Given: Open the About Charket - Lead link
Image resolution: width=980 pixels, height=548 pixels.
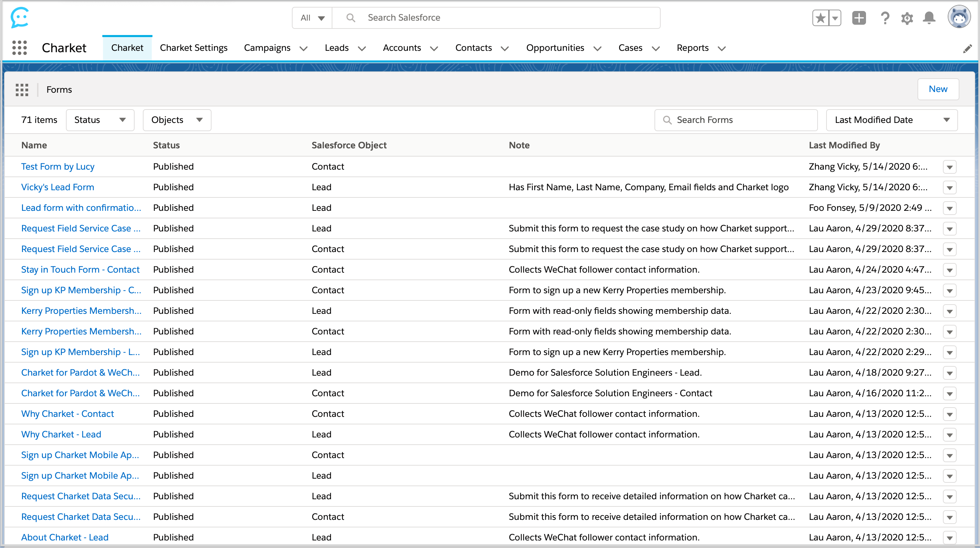Looking at the screenshot, I should point(65,537).
